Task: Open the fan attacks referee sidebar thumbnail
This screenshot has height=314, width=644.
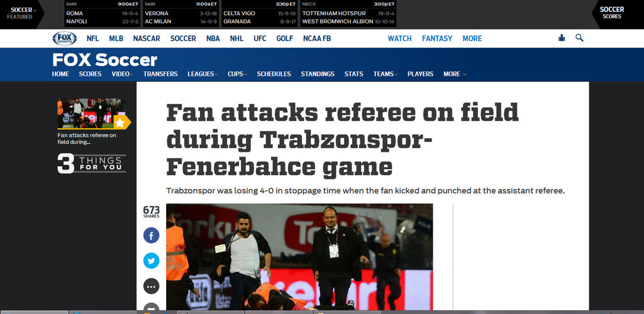Action: click(92, 113)
